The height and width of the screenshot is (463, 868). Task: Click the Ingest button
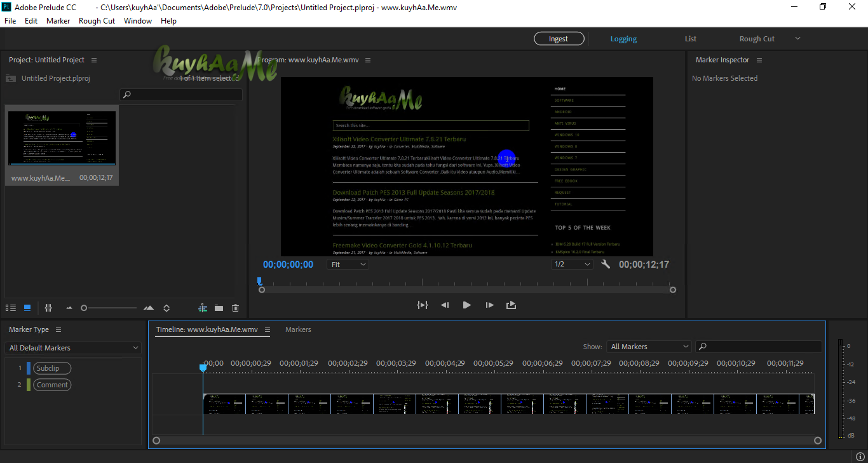pyautogui.click(x=559, y=39)
